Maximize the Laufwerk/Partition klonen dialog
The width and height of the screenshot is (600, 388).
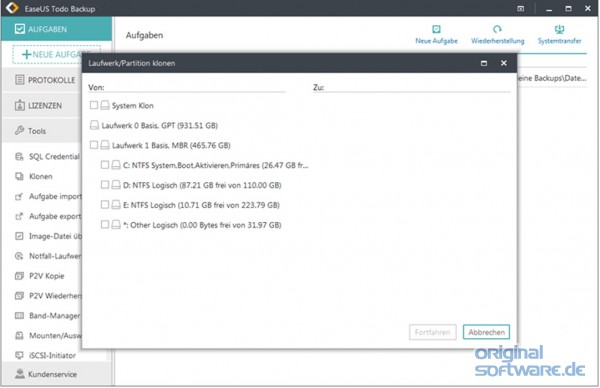[x=484, y=63]
